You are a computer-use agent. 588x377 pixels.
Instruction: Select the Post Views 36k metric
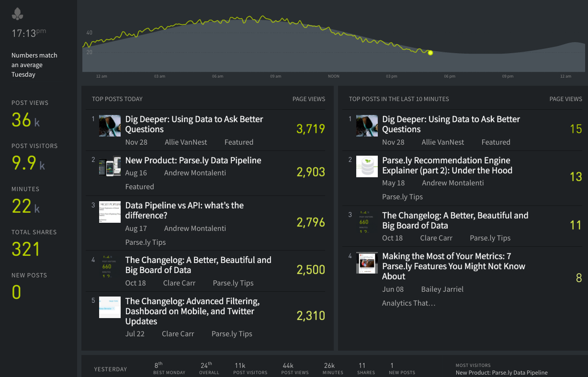pyautogui.click(x=30, y=114)
